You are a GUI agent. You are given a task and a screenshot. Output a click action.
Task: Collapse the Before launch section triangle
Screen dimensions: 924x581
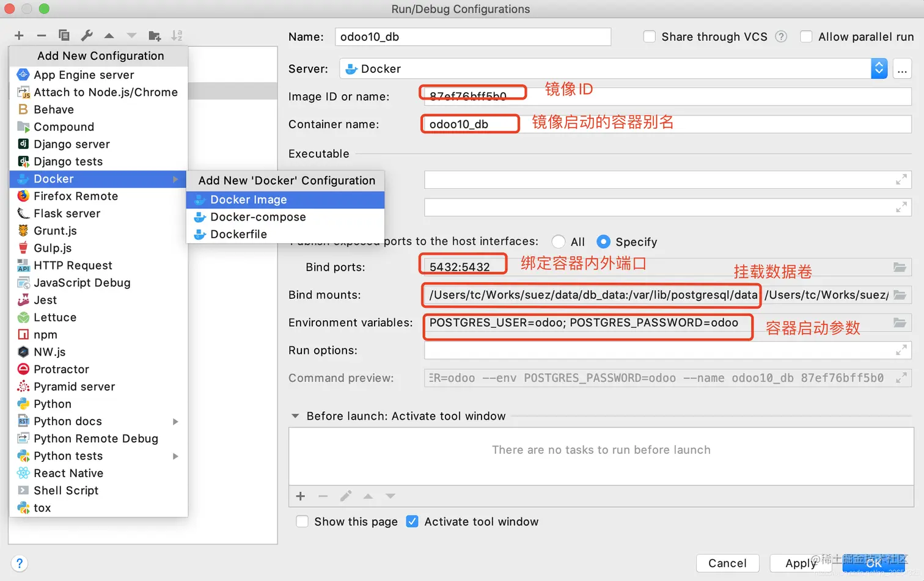(295, 416)
